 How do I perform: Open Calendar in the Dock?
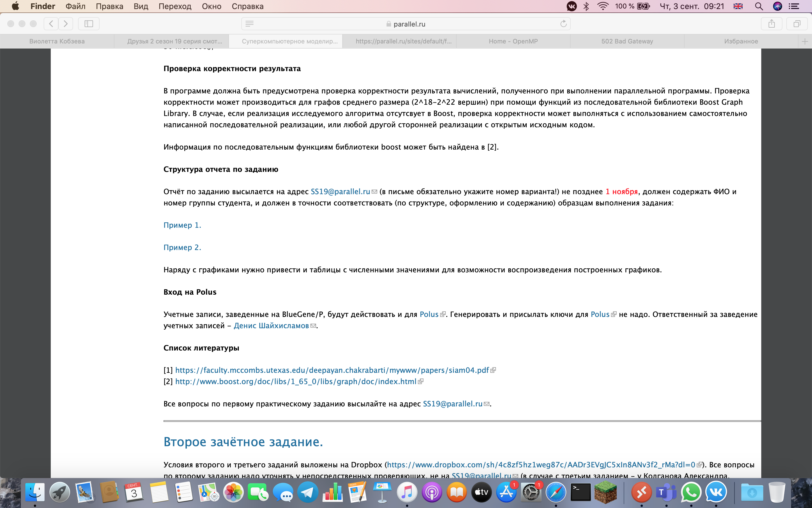pos(134,492)
